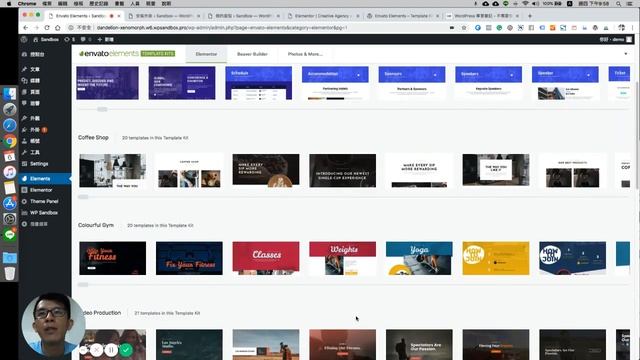This screenshot has height=360, width=640.
Task: Click the plus New button in admin bar
Action: (x=105, y=40)
